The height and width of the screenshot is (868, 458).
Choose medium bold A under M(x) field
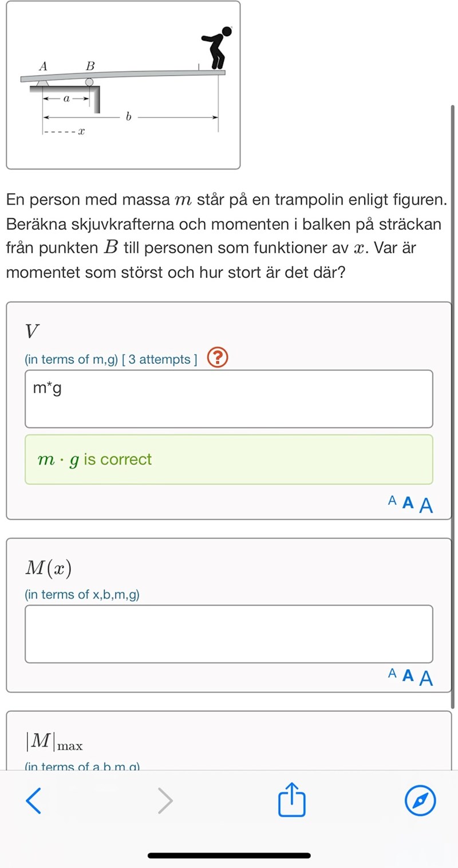pos(408,676)
